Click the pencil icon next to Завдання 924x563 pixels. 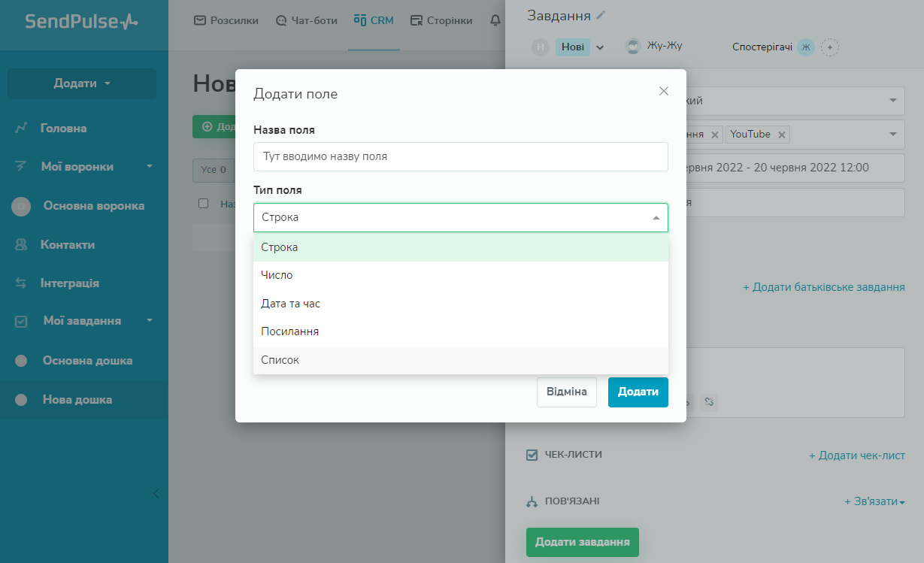(601, 15)
